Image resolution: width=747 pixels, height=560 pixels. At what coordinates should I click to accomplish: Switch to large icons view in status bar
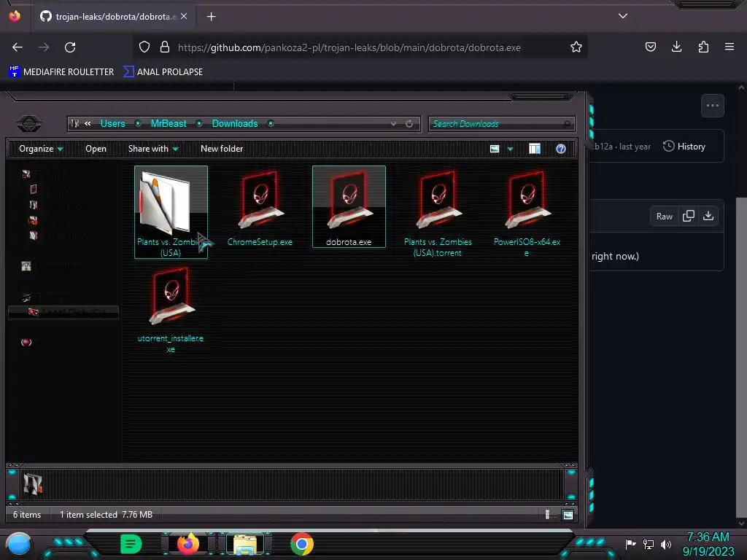pyautogui.click(x=568, y=515)
